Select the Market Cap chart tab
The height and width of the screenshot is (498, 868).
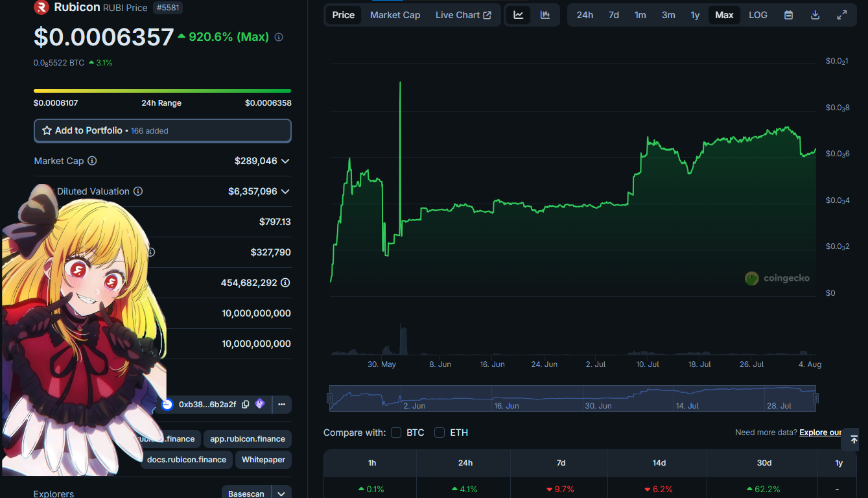click(x=395, y=15)
